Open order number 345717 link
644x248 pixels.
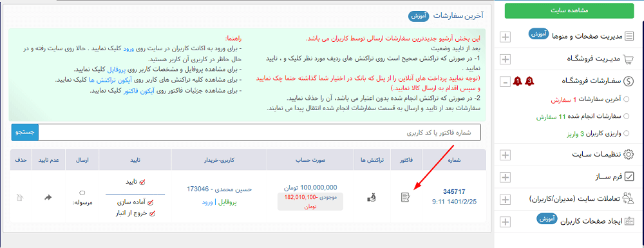click(x=454, y=192)
